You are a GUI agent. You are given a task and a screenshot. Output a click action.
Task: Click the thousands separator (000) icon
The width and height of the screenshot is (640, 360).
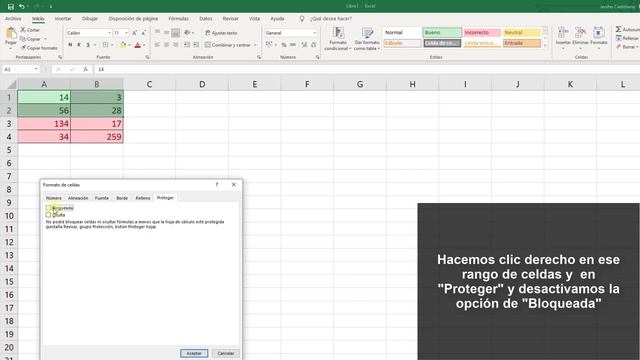click(293, 45)
